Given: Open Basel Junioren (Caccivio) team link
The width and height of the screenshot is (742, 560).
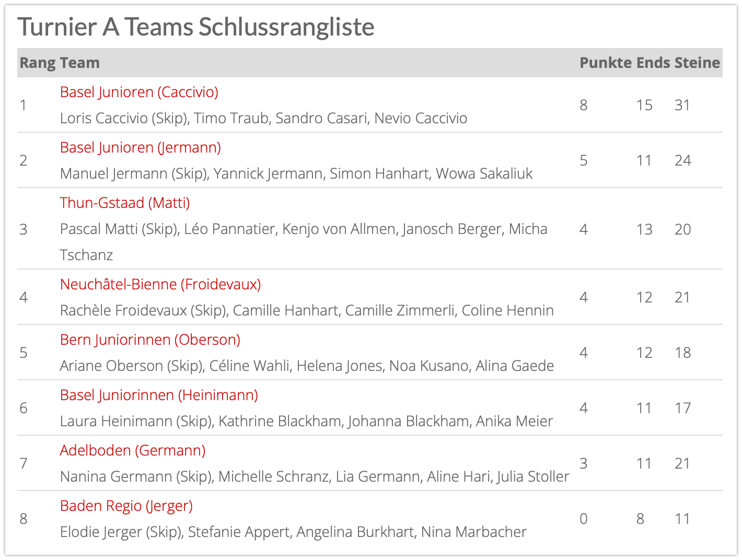Looking at the screenshot, I should coord(139,92).
